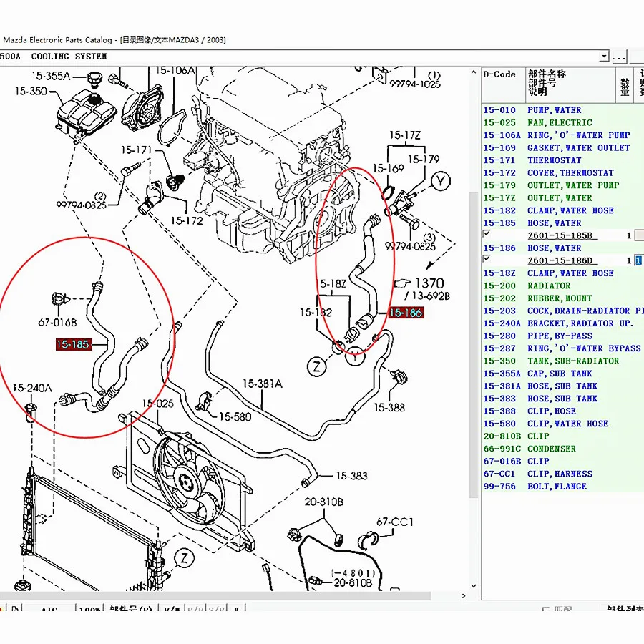Screen dimensions: 644x644
Task: Select the 15-169 GASKET, WATER OUTLET row
Action: tap(562, 148)
